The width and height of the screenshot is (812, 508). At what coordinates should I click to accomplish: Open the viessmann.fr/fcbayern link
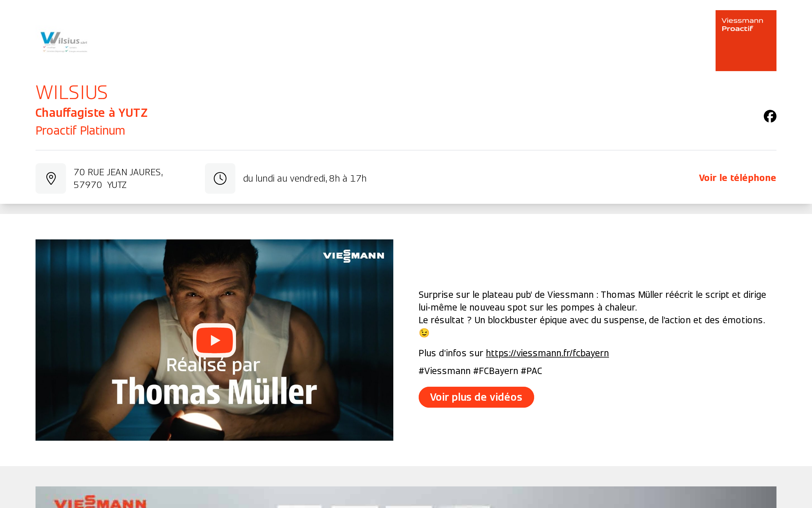click(547, 353)
